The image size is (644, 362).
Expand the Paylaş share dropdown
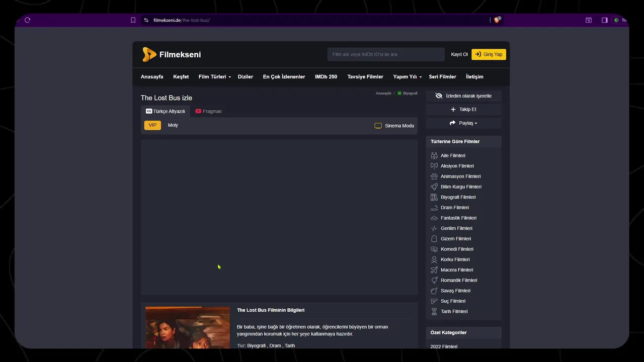pos(463,123)
